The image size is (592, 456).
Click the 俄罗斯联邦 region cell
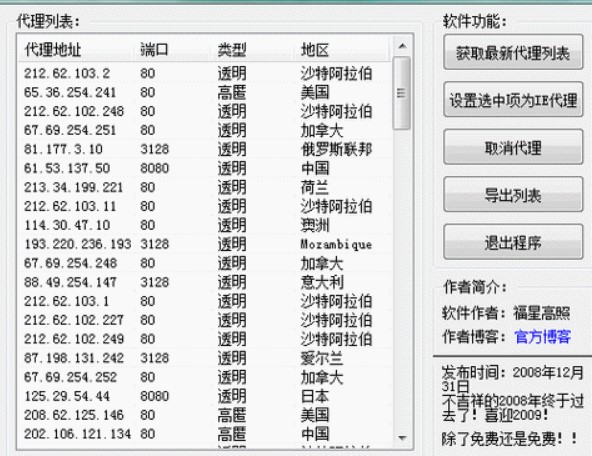pos(336,149)
